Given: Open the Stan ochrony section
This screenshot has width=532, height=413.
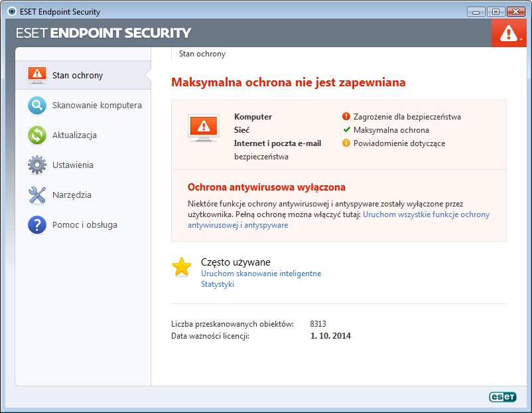Looking at the screenshot, I should [x=83, y=75].
